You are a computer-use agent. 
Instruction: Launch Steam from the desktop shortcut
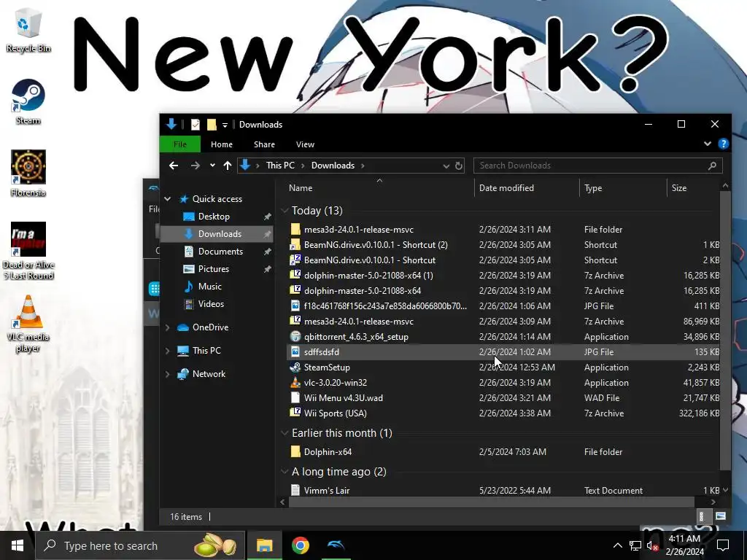pos(28,102)
